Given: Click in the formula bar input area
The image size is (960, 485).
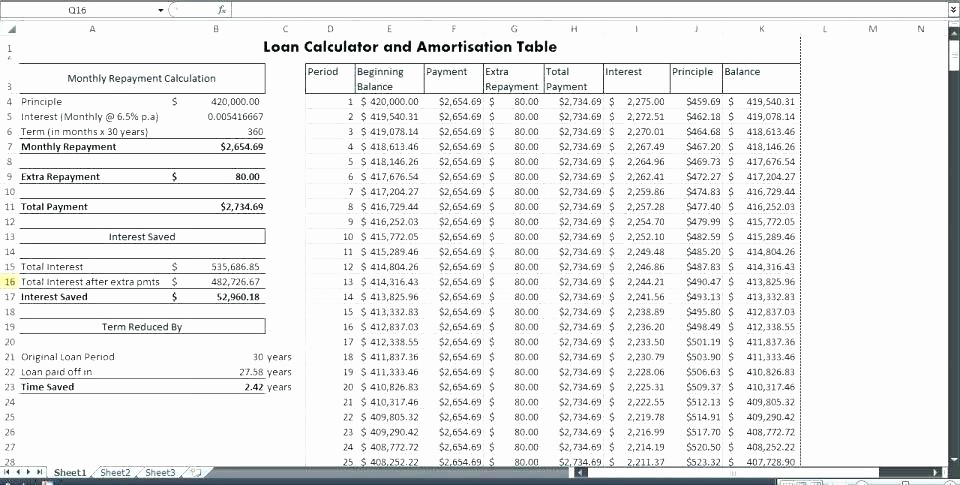Looking at the screenshot, I should [x=589, y=10].
